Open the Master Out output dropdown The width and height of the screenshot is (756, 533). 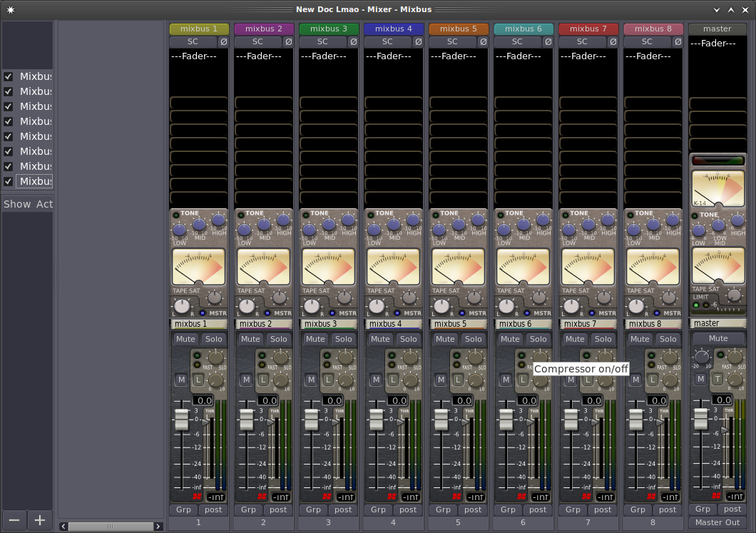tap(717, 522)
